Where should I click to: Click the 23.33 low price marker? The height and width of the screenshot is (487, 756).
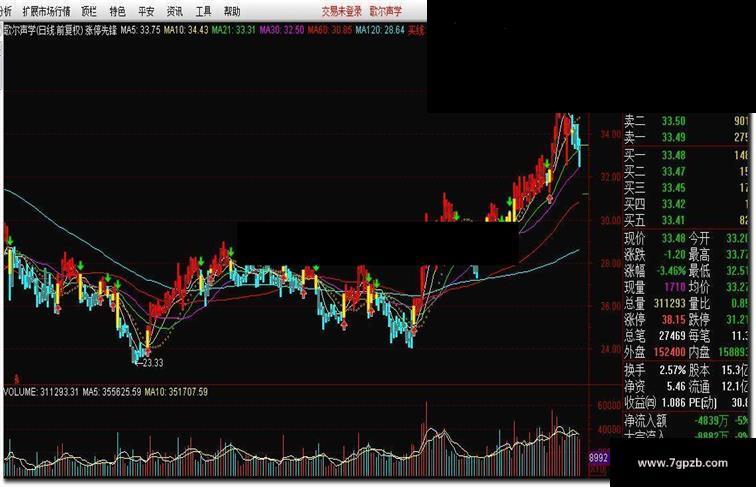point(150,363)
